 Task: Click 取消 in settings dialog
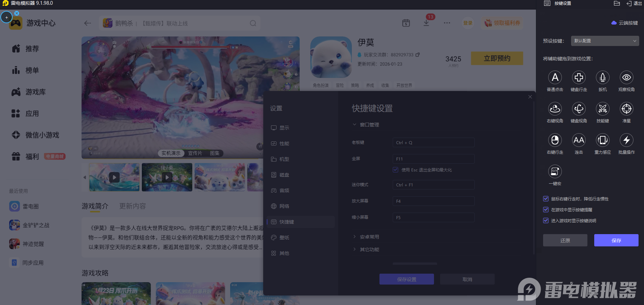pyautogui.click(x=467, y=279)
